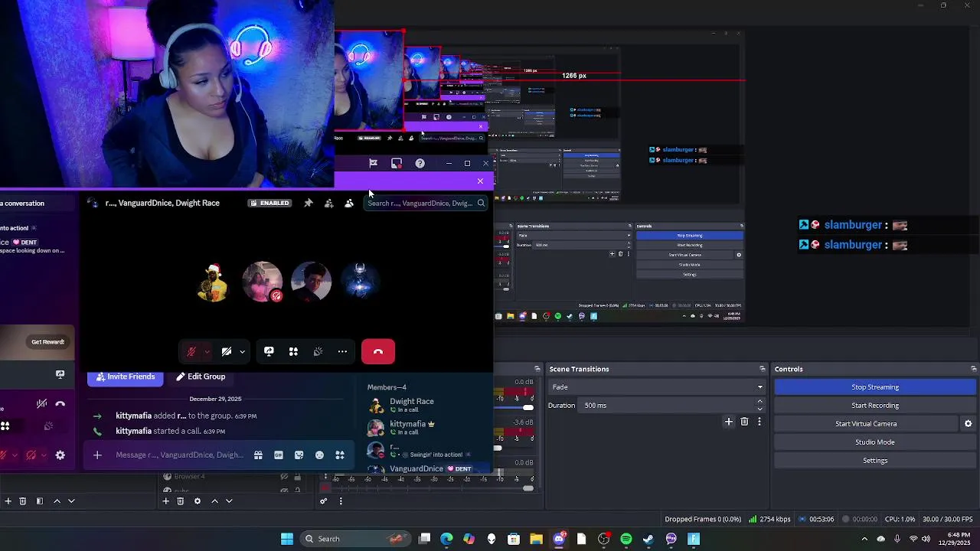Screen dimensions: 980x551
Task: Click the Windows taskbar Search box
Action: point(354,539)
